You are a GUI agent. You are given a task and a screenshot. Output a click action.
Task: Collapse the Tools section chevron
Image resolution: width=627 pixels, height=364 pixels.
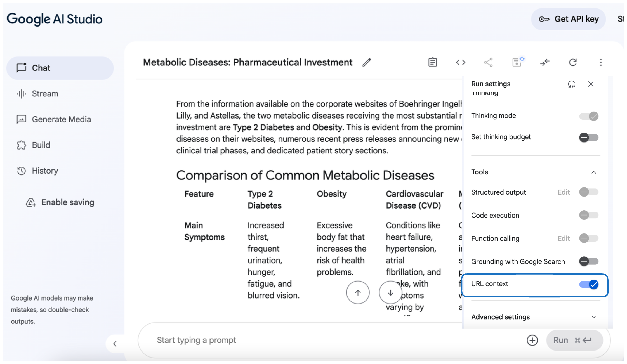593,172
